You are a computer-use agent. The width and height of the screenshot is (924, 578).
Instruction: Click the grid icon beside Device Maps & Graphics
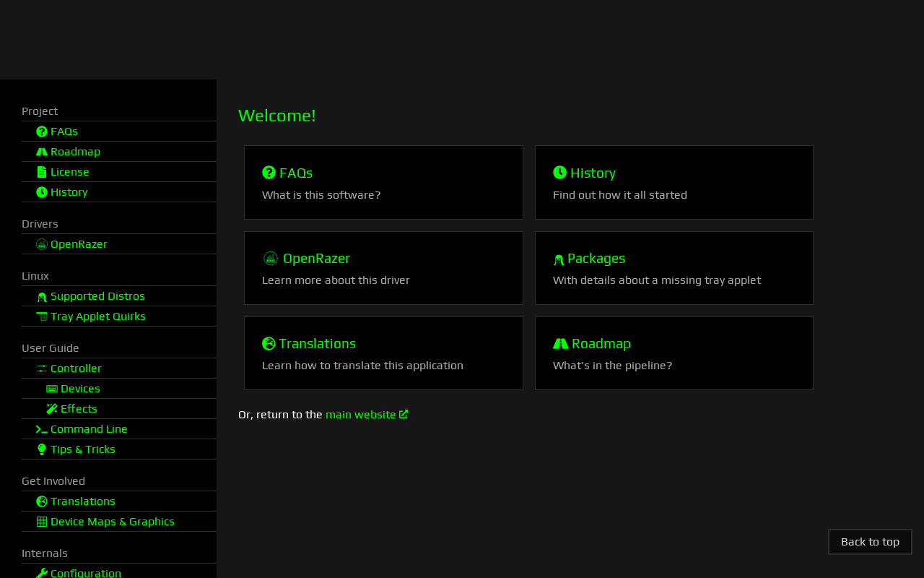(42, 522)
